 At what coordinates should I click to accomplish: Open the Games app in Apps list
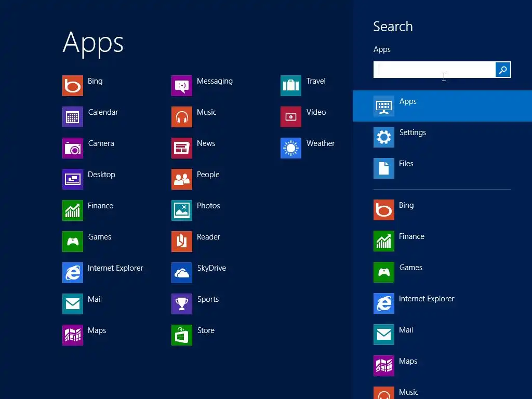tap(73, 242)
